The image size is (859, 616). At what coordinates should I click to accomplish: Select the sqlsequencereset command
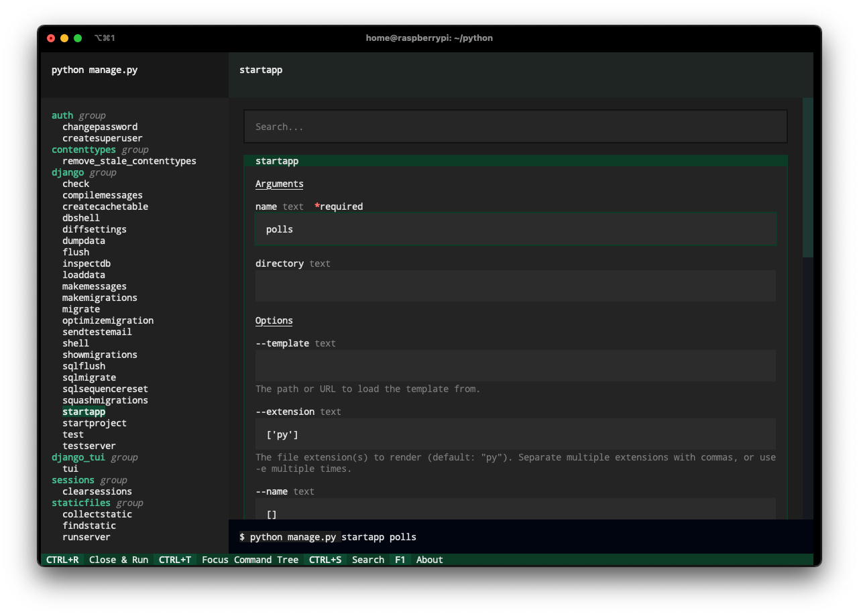point(105,389)
